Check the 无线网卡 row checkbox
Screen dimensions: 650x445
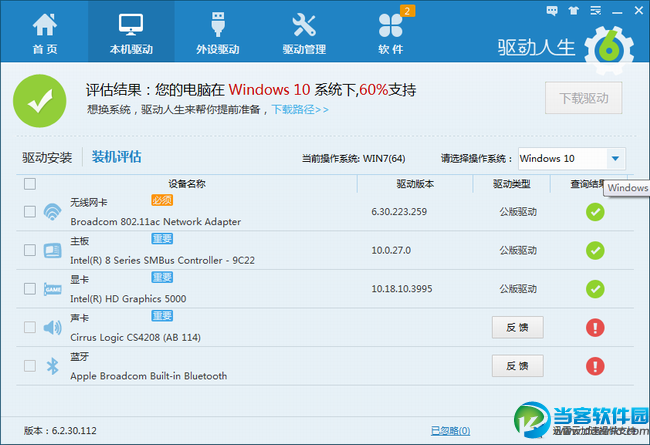(x=30, y=212)
